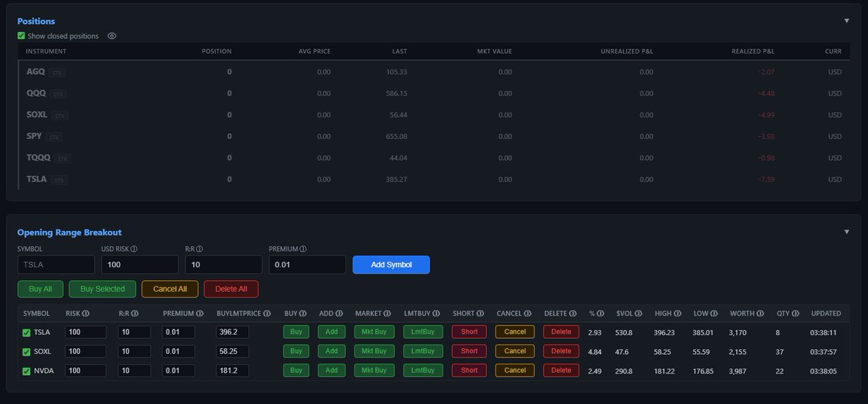Click Short in the TSLA row
Image resolution: width=868 pixels, height=404 pixels.
(469, 332)
